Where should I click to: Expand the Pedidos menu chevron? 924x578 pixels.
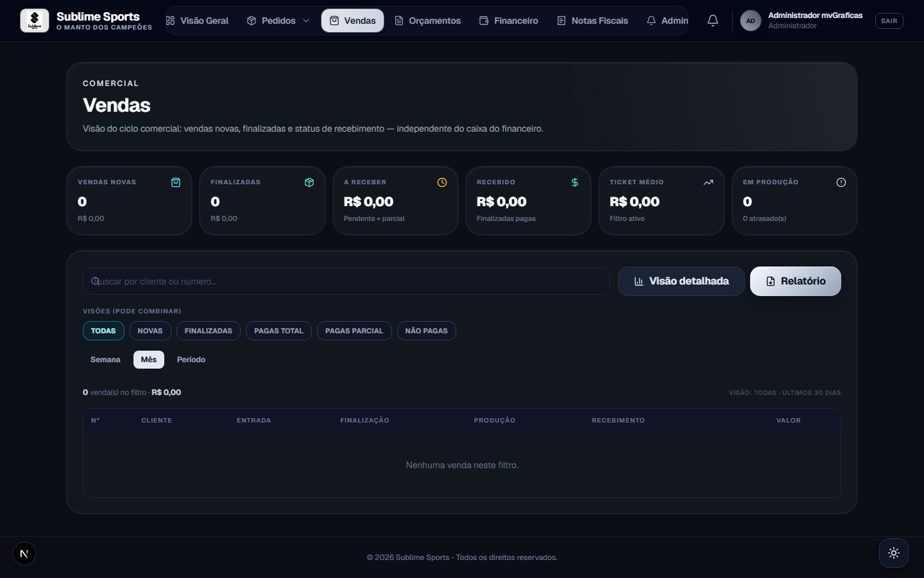306,21
